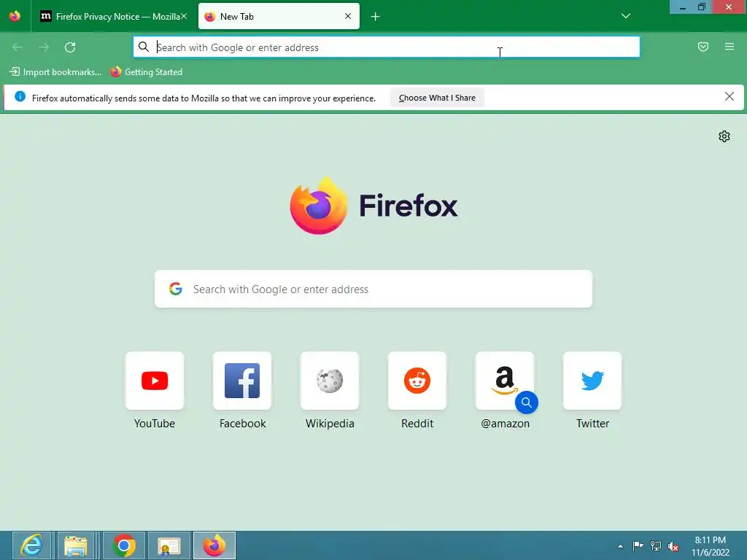
Task: Open the @amazon search shortcut tile
Action: (x=505, y=381)
